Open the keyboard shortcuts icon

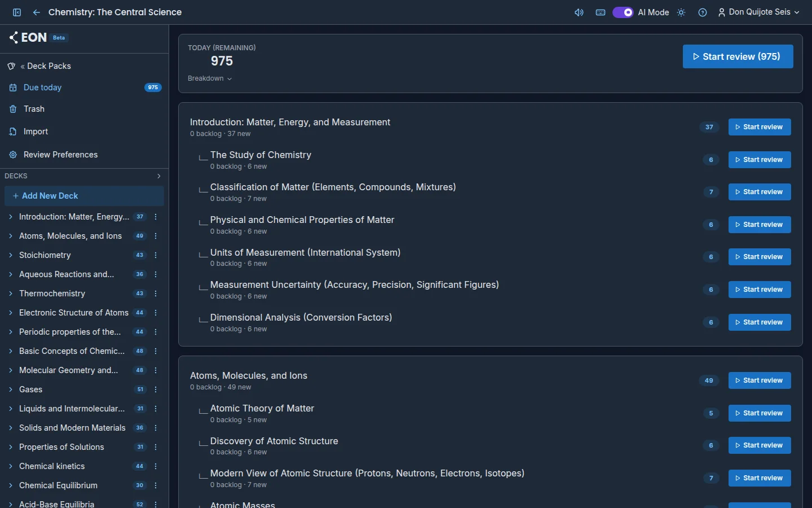point(601,12)
